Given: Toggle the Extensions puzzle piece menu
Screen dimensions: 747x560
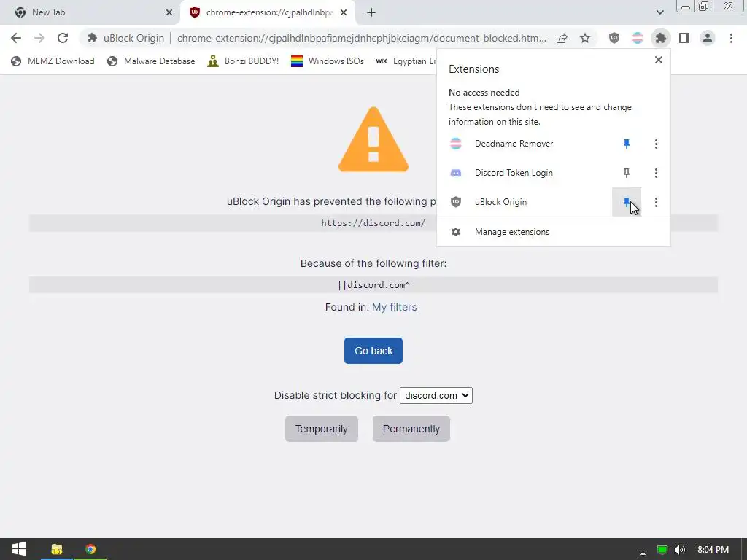Looking at the screenshot, I should click(x=661, y=38).
